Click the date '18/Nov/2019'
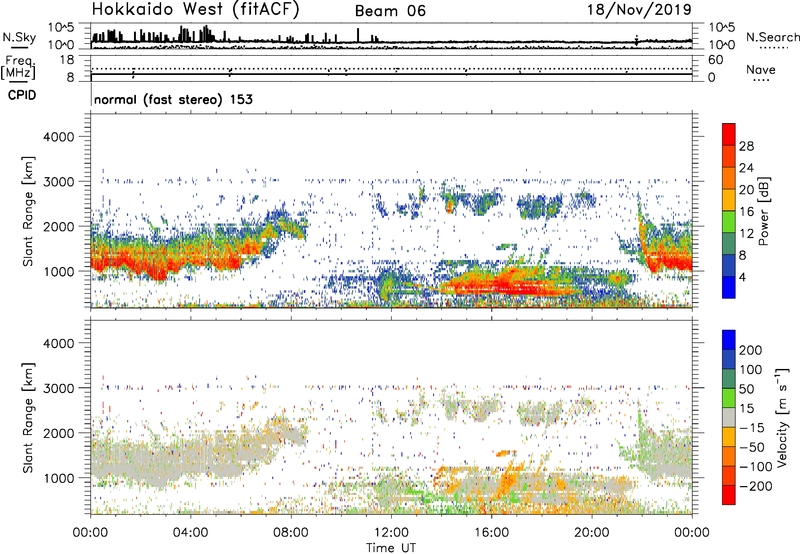This screenshot has height=554, width=800. (x=639, y=10)
